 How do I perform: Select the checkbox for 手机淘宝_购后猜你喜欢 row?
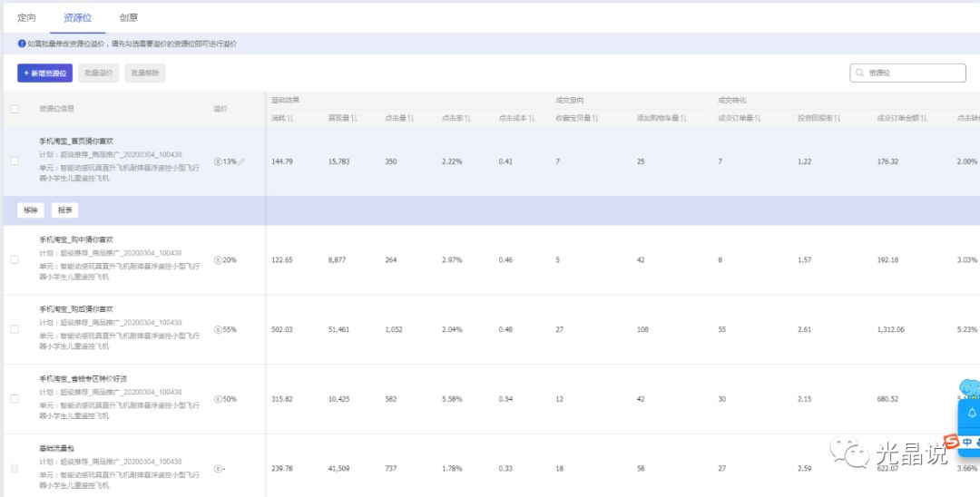tap(15, 329)
